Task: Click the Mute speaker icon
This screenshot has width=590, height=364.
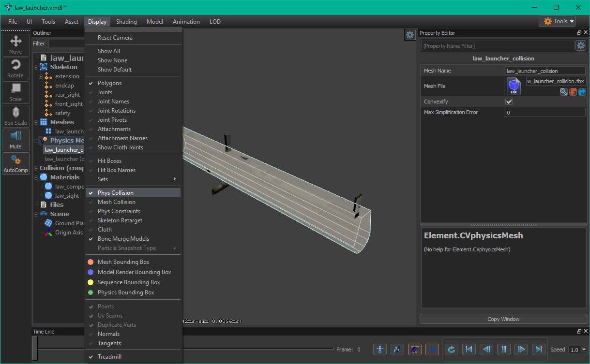Action: click(15, 140)
